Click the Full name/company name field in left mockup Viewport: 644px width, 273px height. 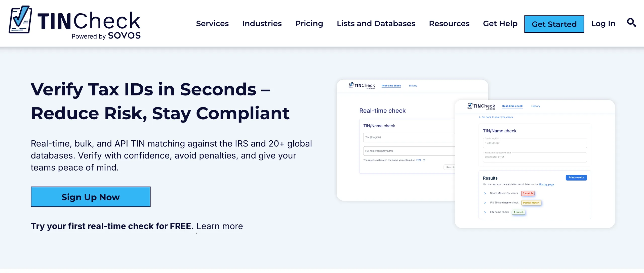pyautogui.click(x=409, y=151)
